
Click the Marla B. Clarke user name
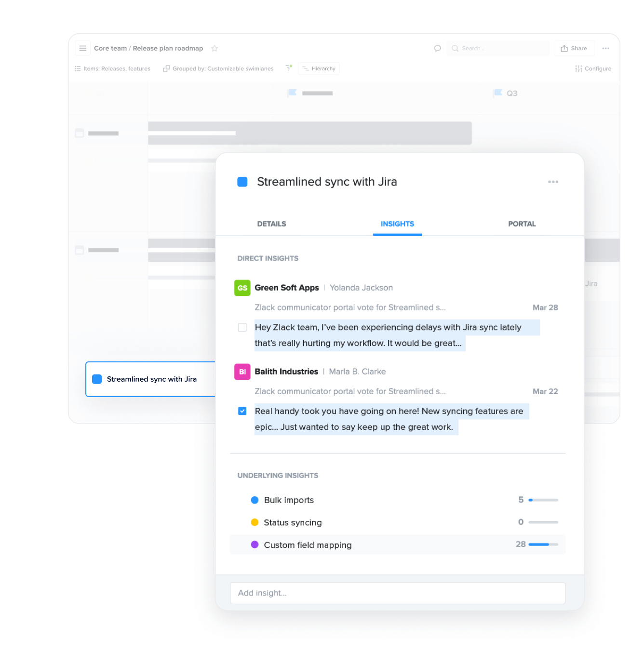(x=357, y=372)
